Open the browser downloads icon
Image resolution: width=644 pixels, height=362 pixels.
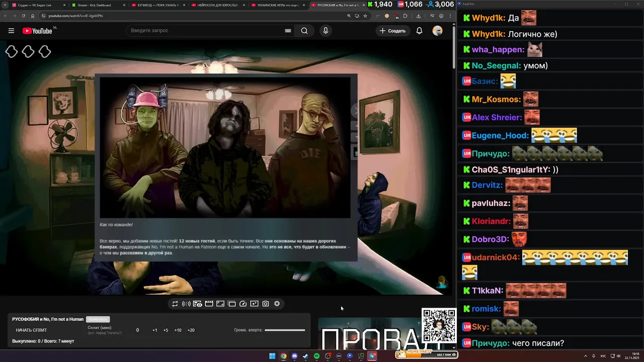(x=419, y=16)
